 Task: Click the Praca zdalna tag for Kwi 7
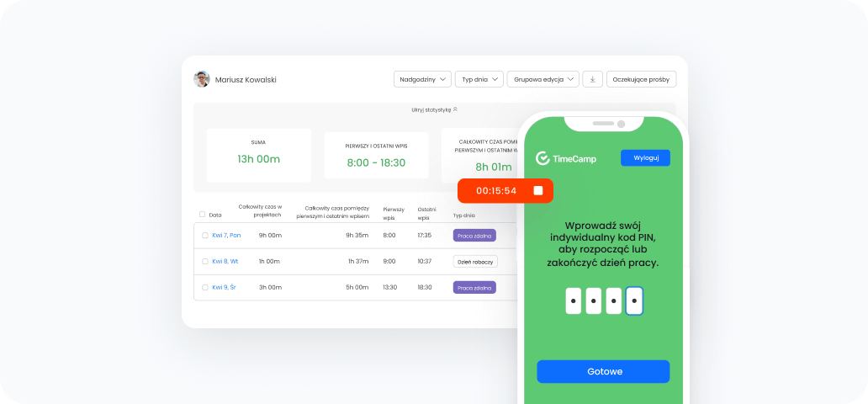coord(474,236)
